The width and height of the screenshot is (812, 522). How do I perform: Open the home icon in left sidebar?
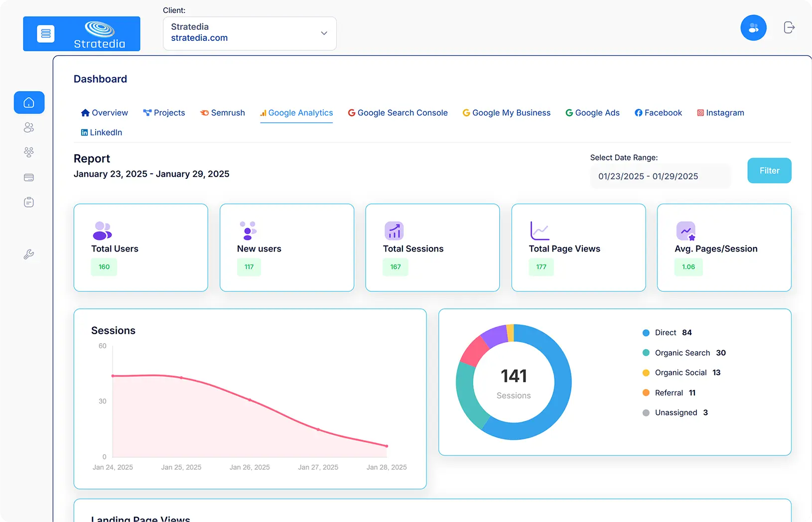pos(29,103)
